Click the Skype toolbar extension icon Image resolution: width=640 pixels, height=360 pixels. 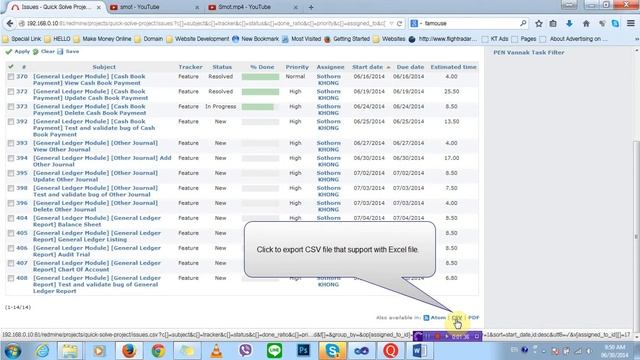[616, 24]
